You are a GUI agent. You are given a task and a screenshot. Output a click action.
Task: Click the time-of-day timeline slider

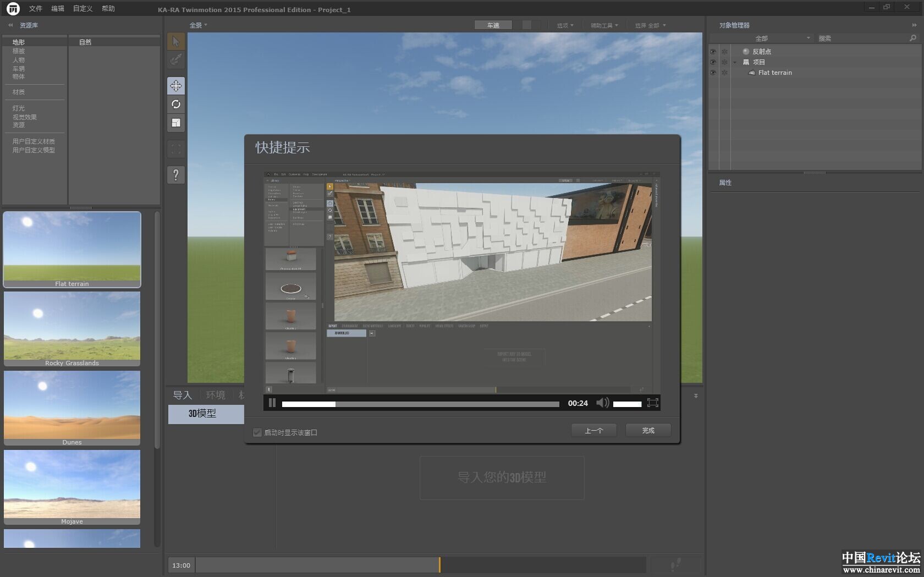421,565
